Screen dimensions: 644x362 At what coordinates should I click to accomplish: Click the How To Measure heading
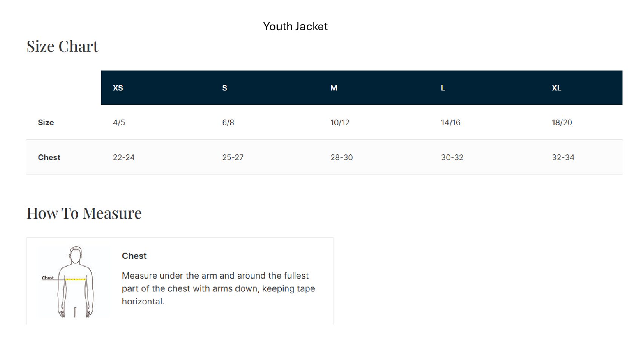[x=84, y=213]
